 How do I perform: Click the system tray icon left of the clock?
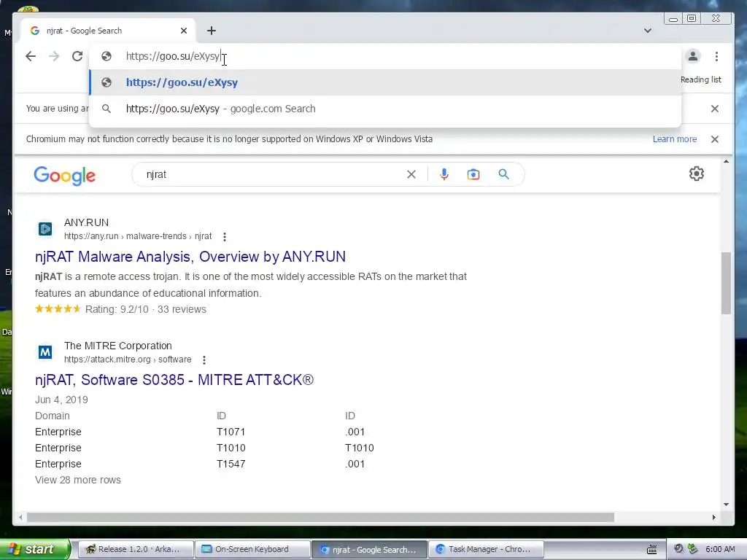(x=693, y=549)
